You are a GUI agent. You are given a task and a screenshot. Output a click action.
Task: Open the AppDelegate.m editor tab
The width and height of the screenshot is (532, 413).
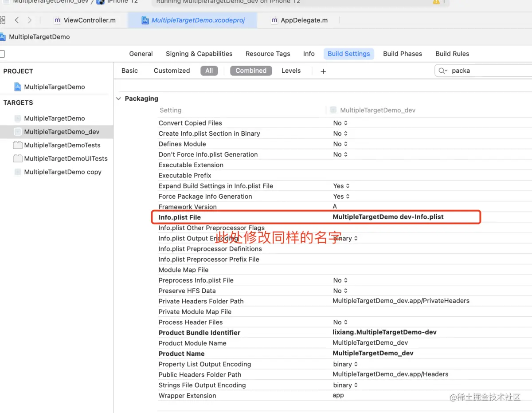click(300, 20)
